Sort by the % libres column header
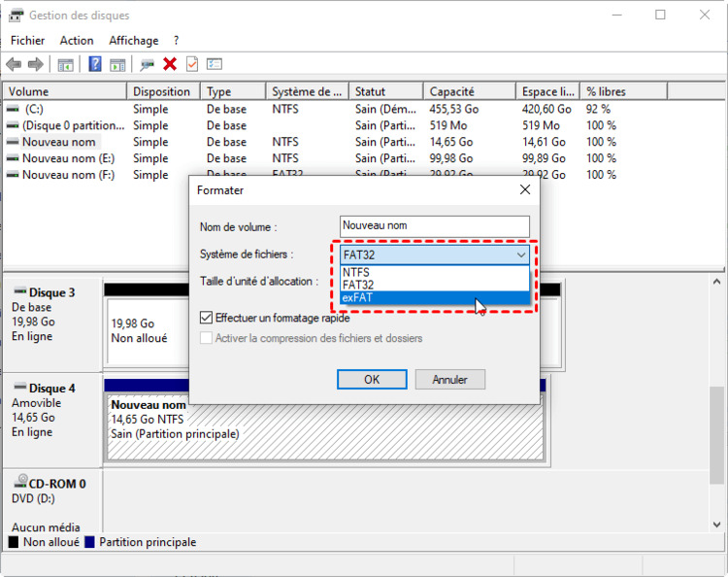This screenshot has width=728, height=577. coord(623,91)
